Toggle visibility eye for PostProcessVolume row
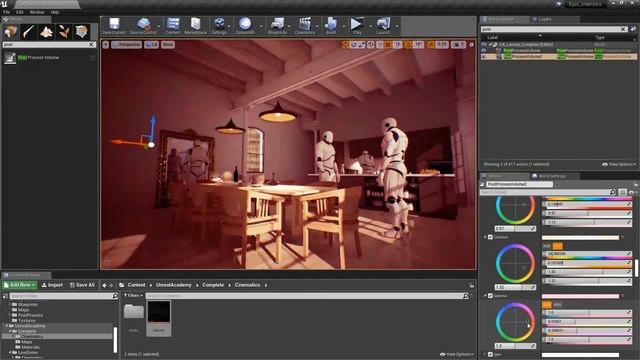Screen dimensions: 640x360 pos(484,51)
